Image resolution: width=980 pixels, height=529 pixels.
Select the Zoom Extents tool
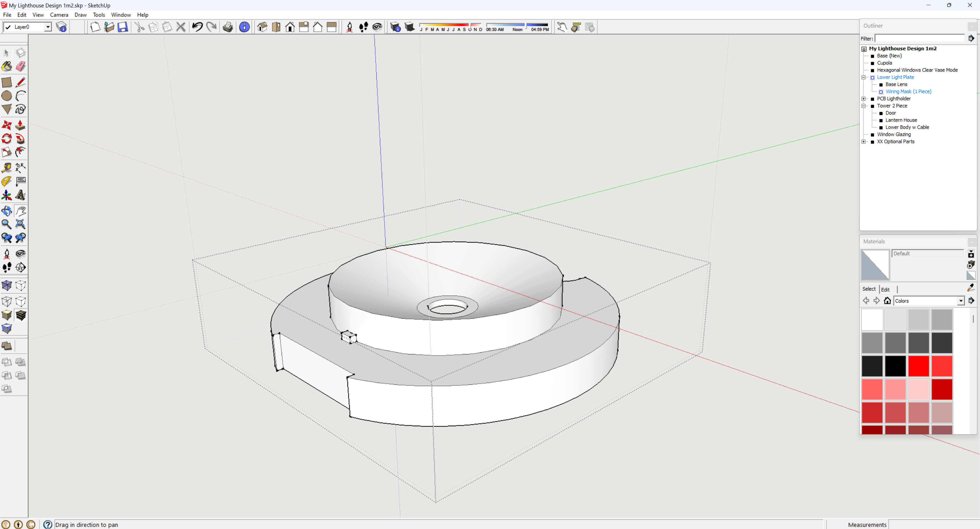pyautogui.click(x=20, y=224)
